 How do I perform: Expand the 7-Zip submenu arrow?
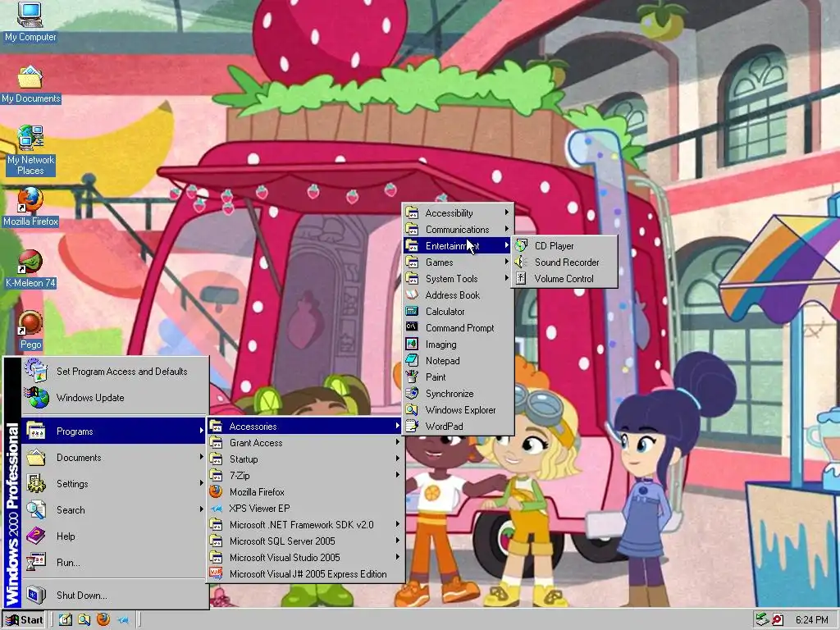pos(398,475)
